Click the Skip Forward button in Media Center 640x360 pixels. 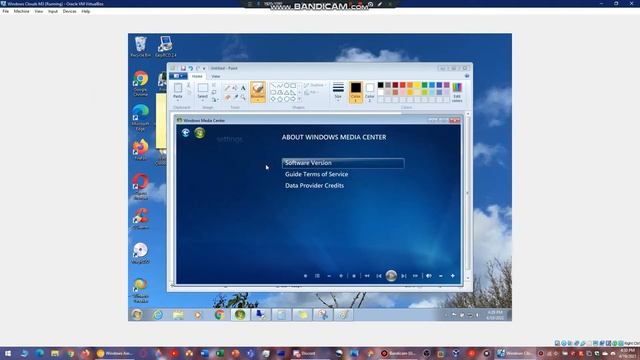[x=404, y=276]
